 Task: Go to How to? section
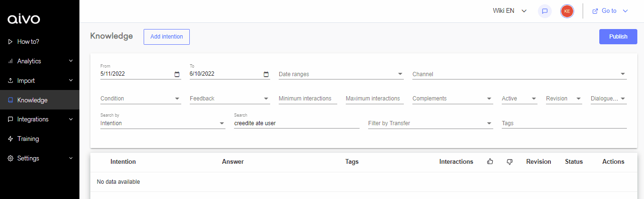point(39,42)
